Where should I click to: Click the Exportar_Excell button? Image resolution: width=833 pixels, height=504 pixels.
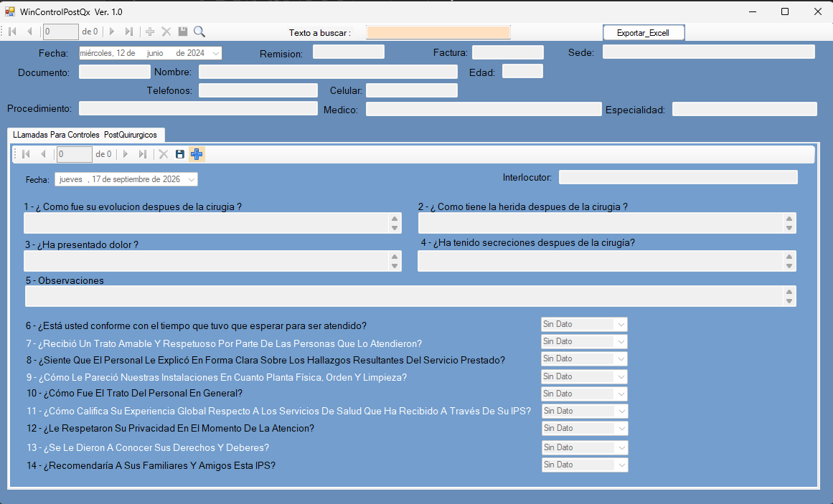click(x=644, y=33)
